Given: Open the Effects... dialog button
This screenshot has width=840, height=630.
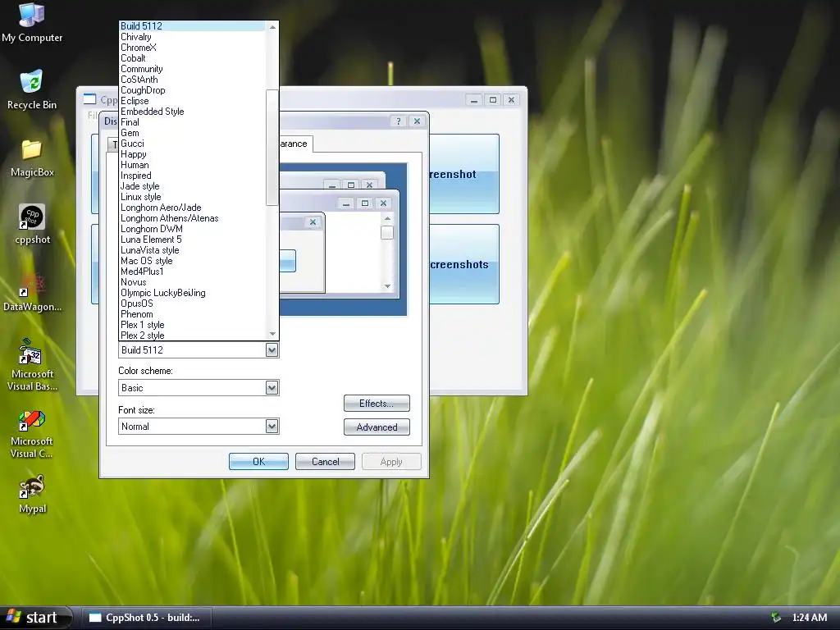Looking at the screenshot, I should pyautogui.click(x=377, y=404).
